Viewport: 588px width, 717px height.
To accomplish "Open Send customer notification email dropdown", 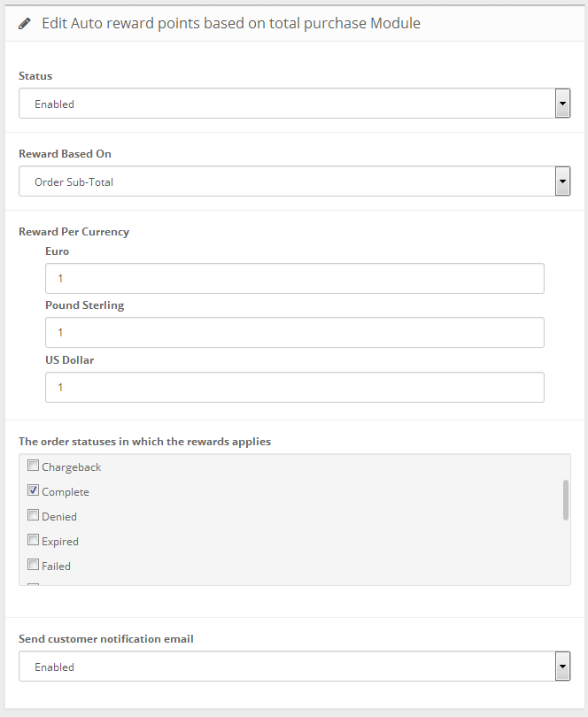I will point(287,667).
